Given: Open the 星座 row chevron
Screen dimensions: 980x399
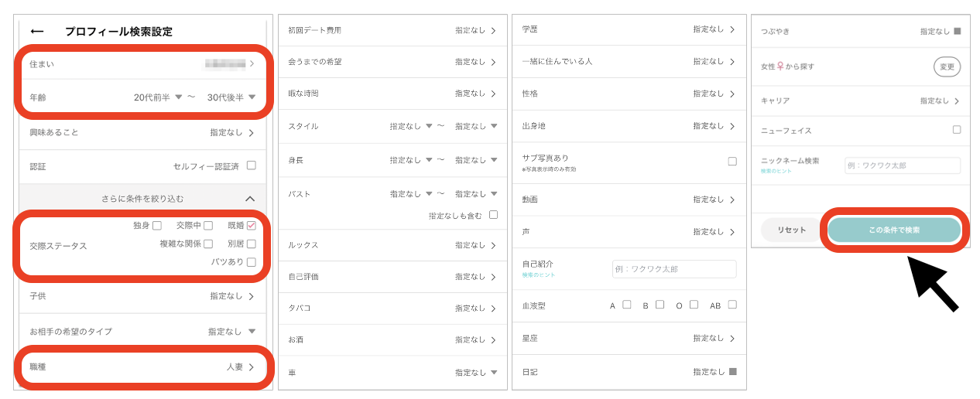Looking at the screenshot, I should pyautogui.click(x=732, y=339).
